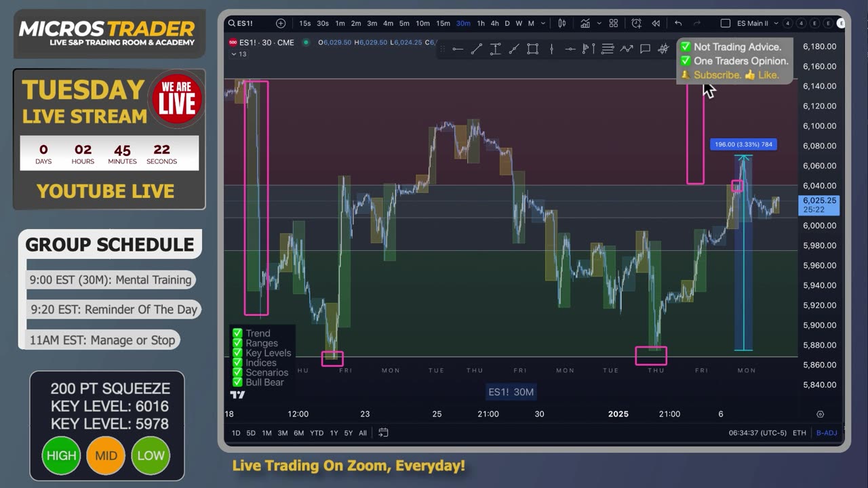Set date range to 1D
Image resolution: width=868 pixels, height=488 pixels.
(x=235, y=432)
